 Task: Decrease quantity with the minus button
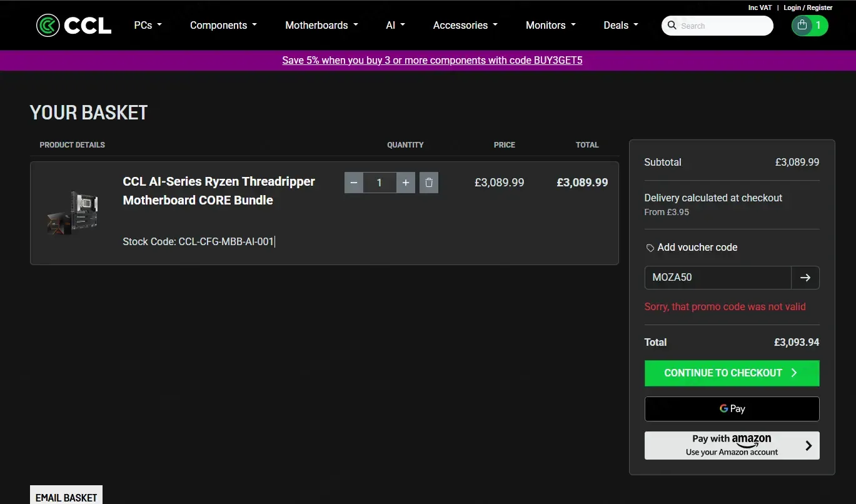353,183
